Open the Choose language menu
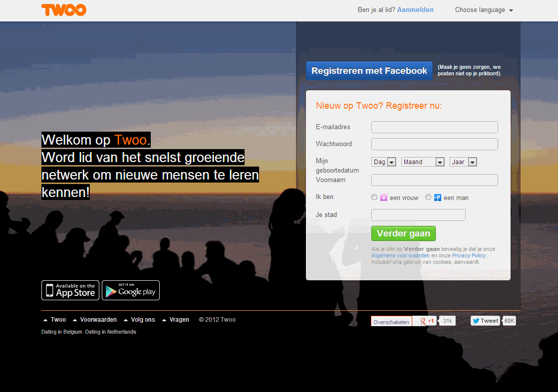Viewport: 558px width, 392px height. coord(484,10)
